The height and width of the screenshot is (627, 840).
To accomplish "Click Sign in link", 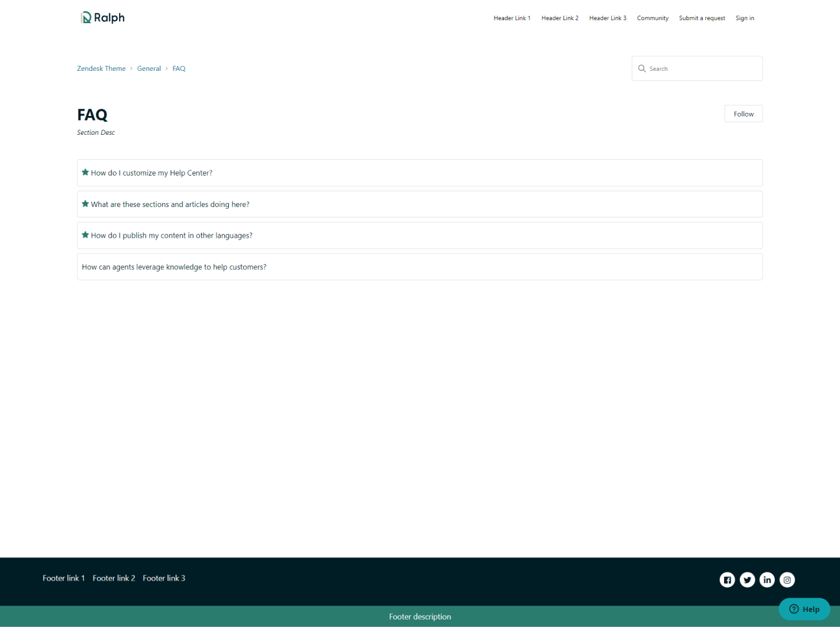I will point(745,18).
